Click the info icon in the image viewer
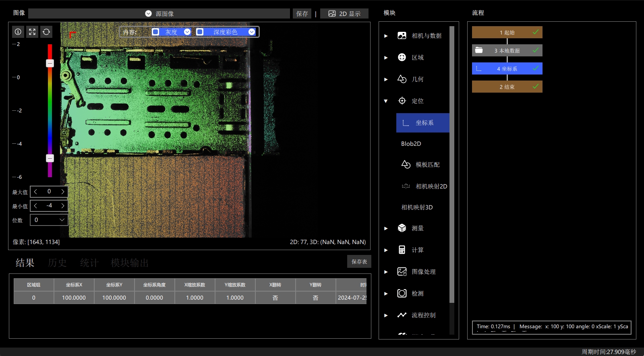Viewport: 644px width, 356px height. coord(18,32)
